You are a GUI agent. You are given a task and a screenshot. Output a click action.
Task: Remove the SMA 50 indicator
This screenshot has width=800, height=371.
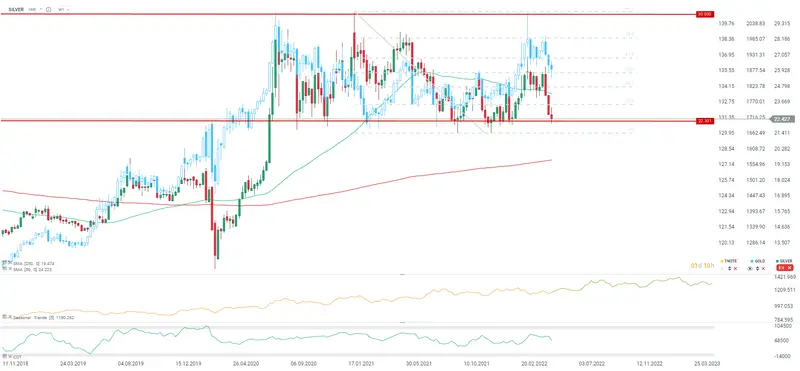(10, 269)
